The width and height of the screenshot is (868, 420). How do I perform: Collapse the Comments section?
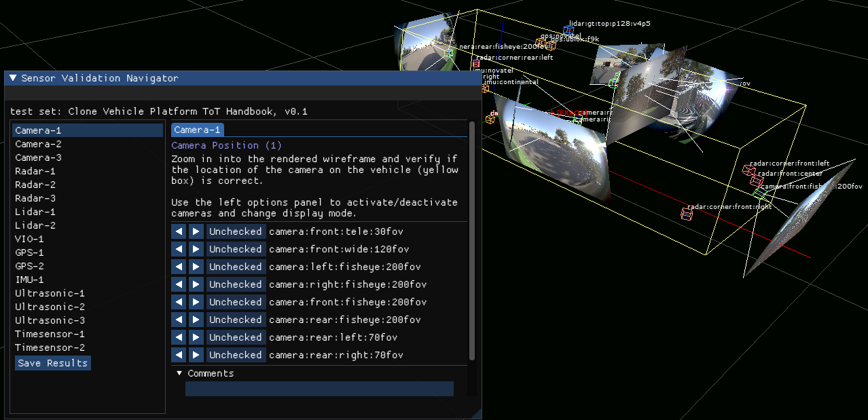pyautogui.click(x=179, y=373)
